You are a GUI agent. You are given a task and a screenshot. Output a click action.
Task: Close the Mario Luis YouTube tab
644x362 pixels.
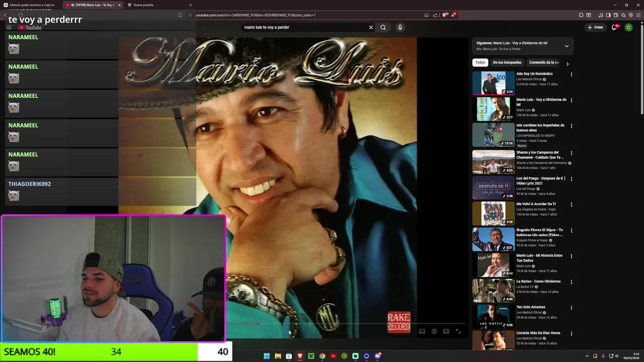(x=119, y=5)
